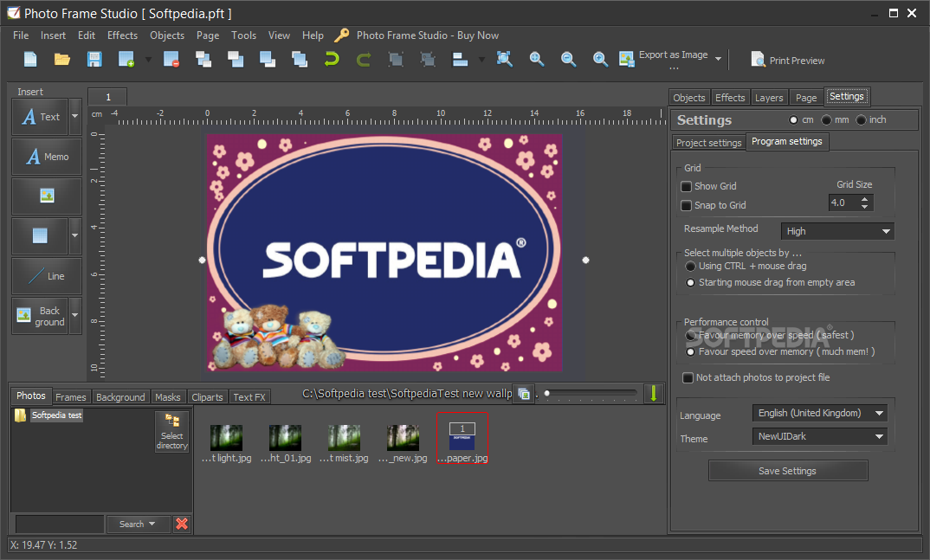Open the Effects menu

122,35
